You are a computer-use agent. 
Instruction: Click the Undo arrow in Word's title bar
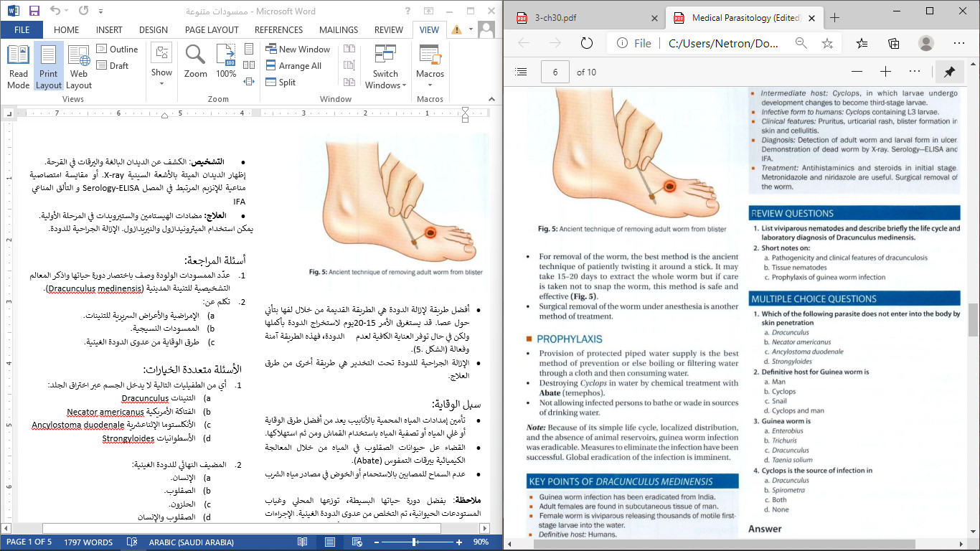coord(57,11)
